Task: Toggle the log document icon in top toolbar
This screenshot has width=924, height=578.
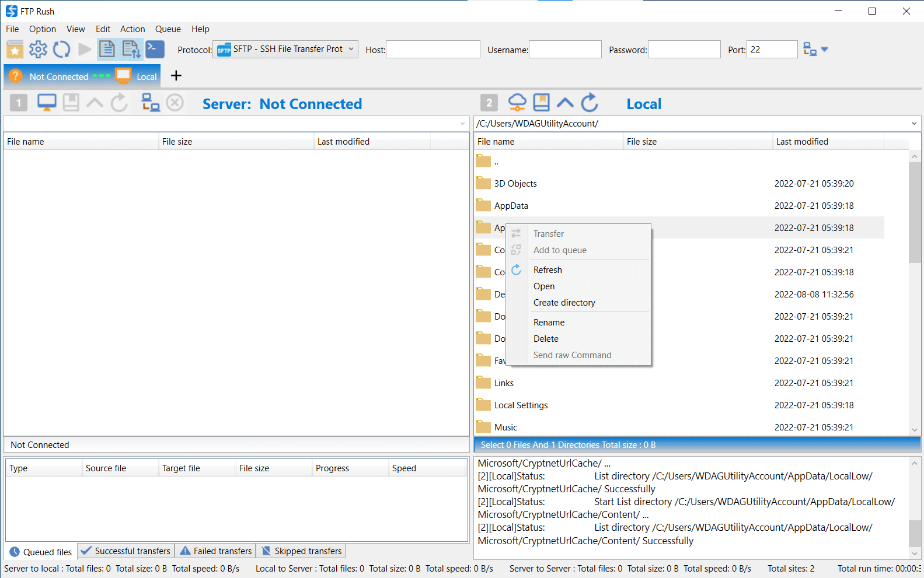Action: pyautogui.click(x=106, y=50)
